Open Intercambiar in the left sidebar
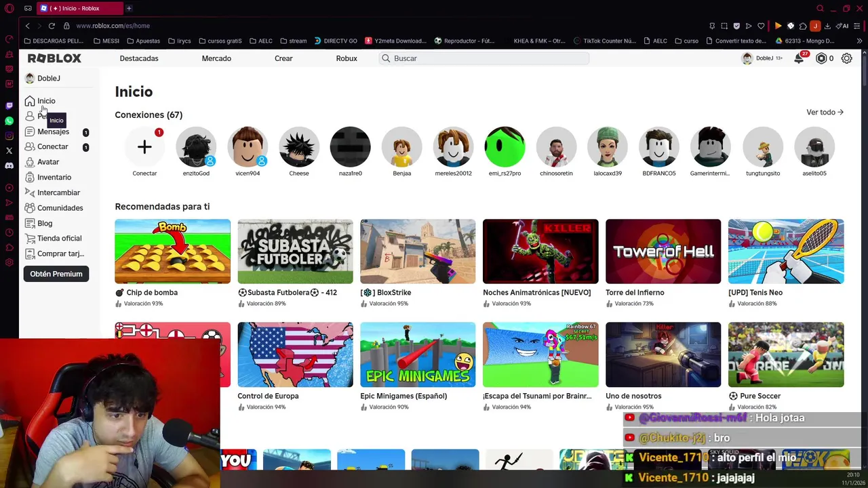 click(52, 192)
